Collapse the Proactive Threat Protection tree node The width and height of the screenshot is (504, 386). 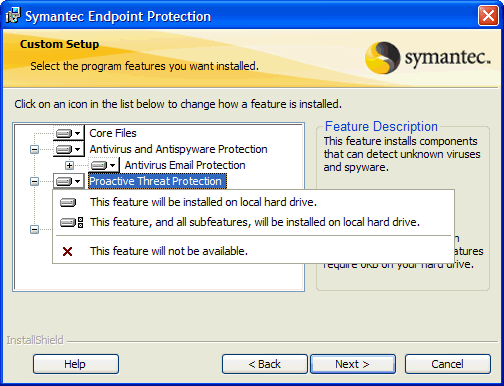click(34, 181)
